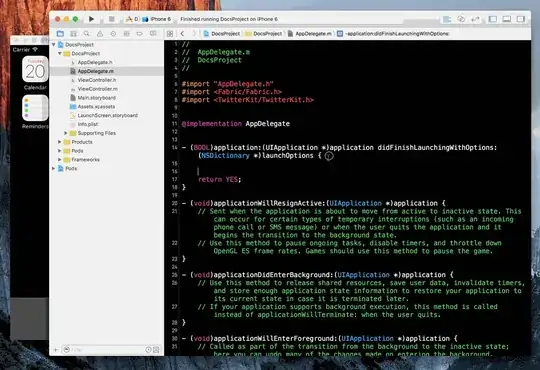Toggle the Debug area visibility
The width and height of the screenshot is (540, 370).
[507, 19]
